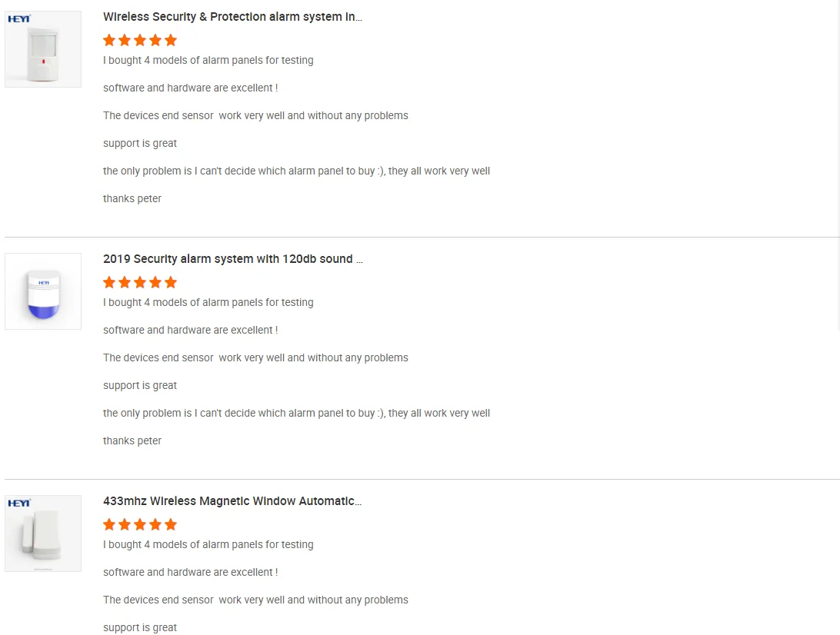Click the first star under the Wireless Security title
Viewport: 840px width, 635px height.
(109, 40)
